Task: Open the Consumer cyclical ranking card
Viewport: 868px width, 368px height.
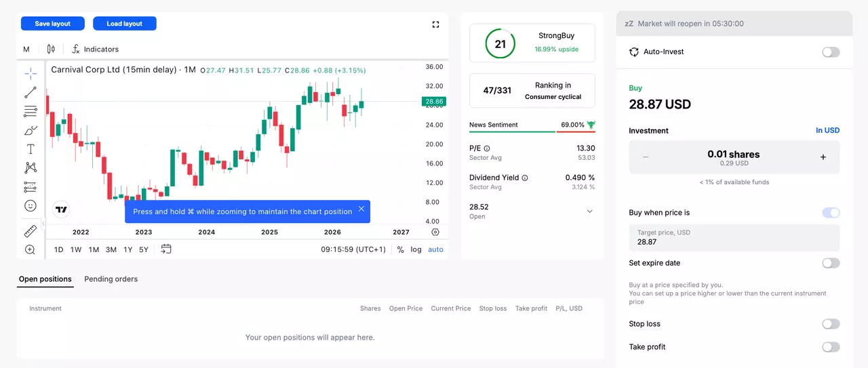Action: point(532,91)
